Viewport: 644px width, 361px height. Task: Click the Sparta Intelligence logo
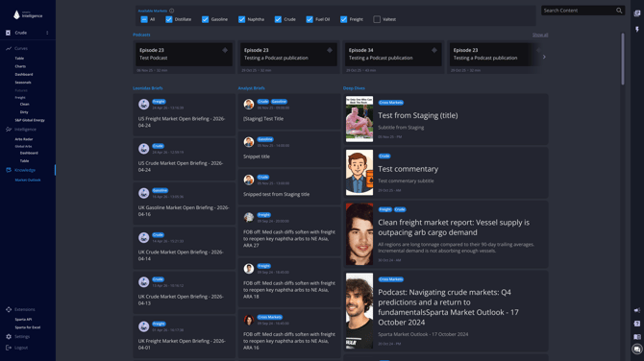tap(28, 14)
